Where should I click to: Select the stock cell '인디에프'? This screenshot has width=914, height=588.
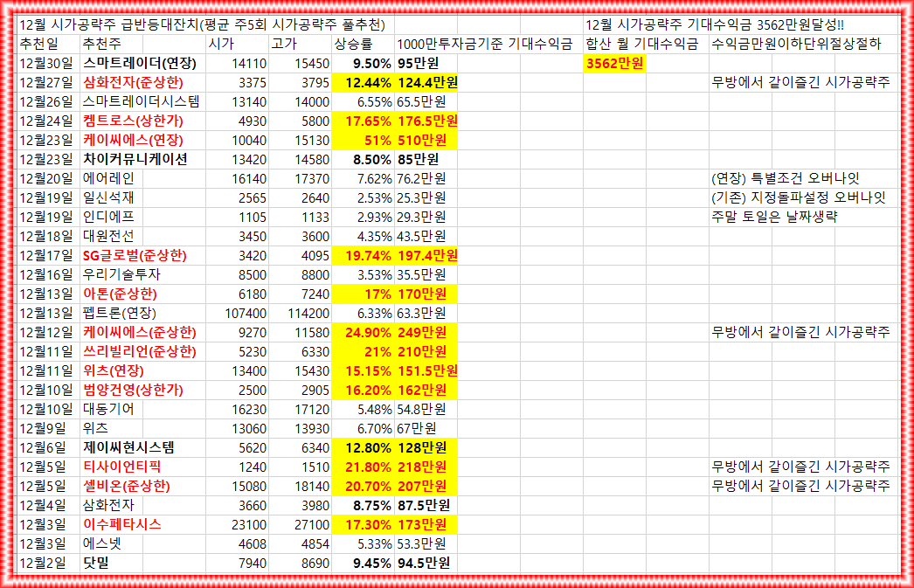tap(108, 218)
